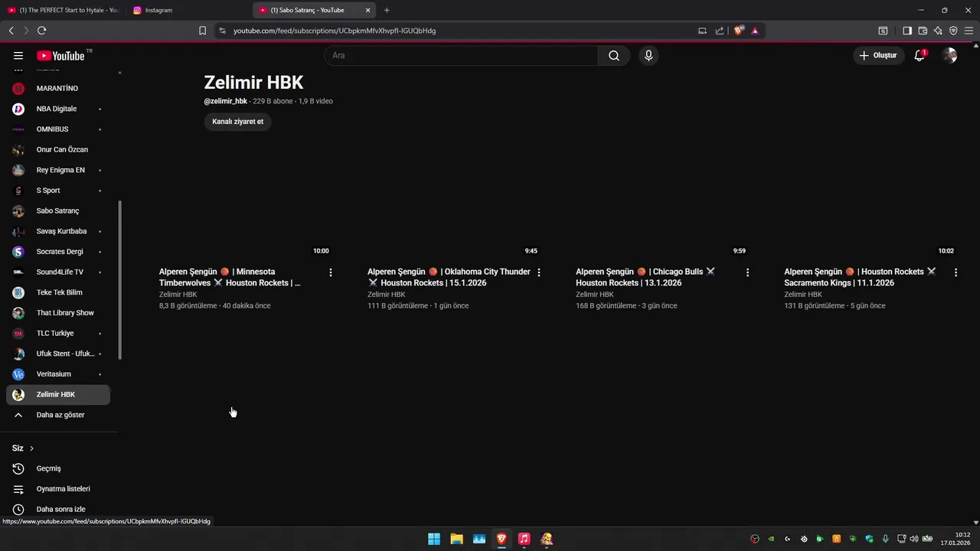
Task: Open the 10:00 duration video thumbnail
Action: pyautogui.click(x=246, y=201)
